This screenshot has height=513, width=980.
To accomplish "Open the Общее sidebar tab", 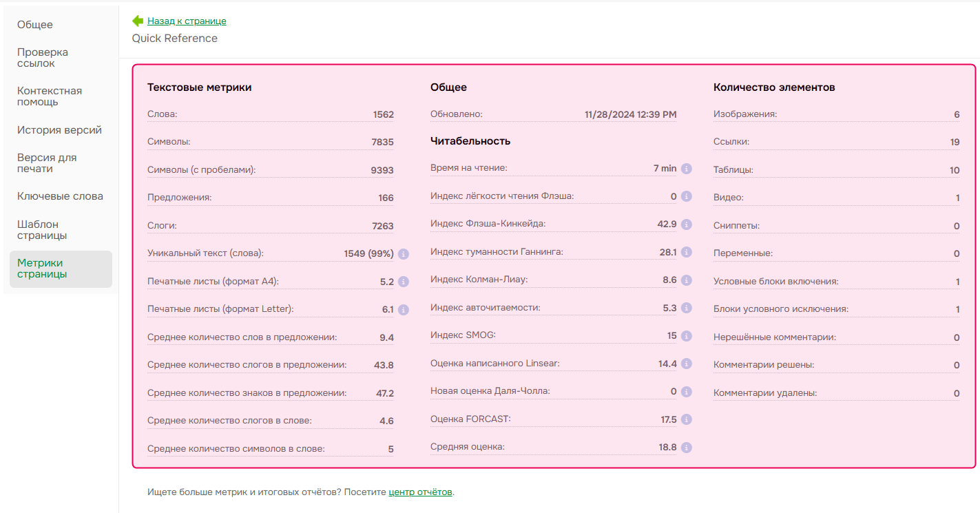I will coord(35,25).
